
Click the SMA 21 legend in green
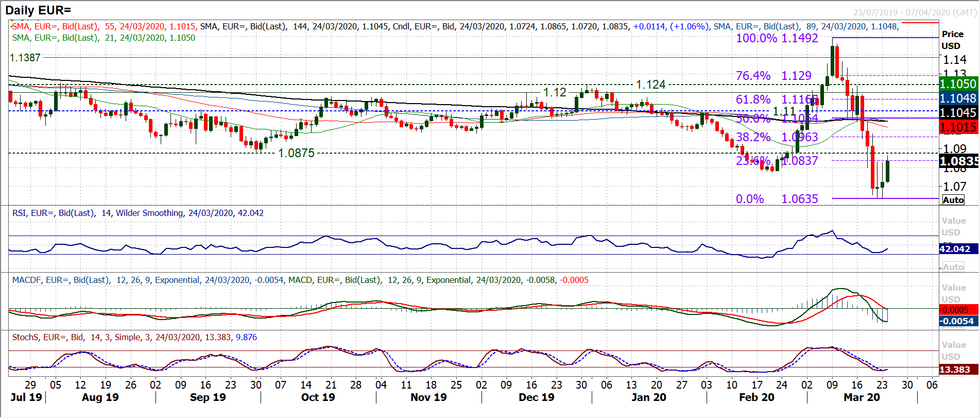[104, 38]
